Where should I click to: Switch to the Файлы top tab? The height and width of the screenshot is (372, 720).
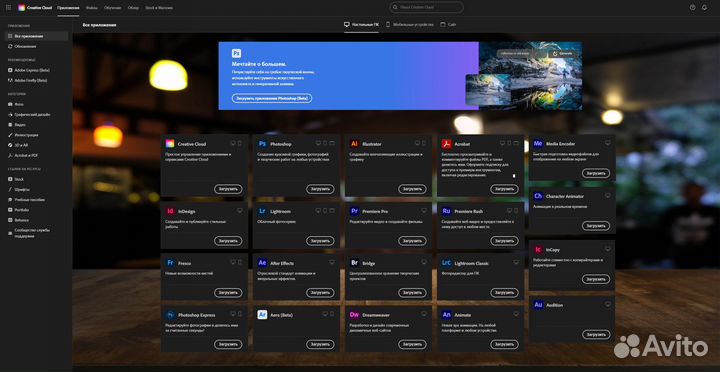tap(92, 8)
